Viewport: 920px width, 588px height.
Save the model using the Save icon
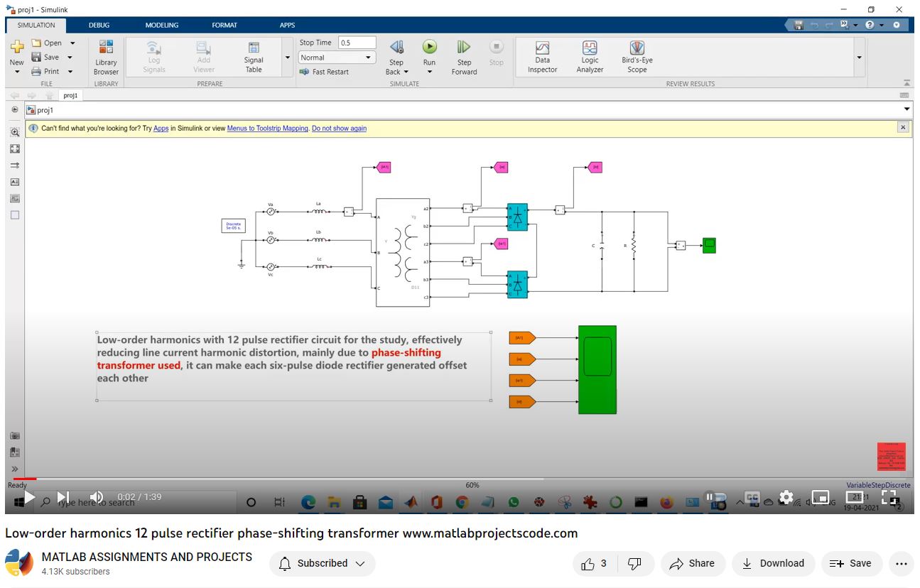37,57
